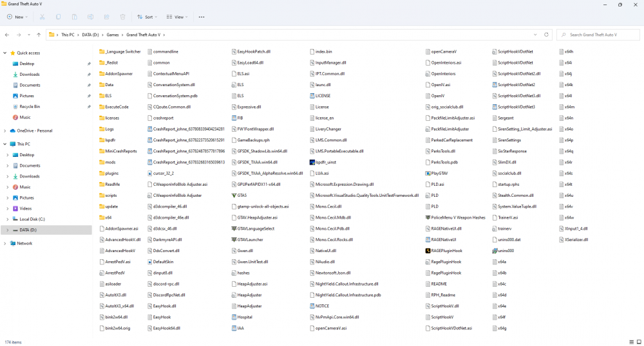Select the GTAVLauncher application
644x346 pixels.
point(247,240)
